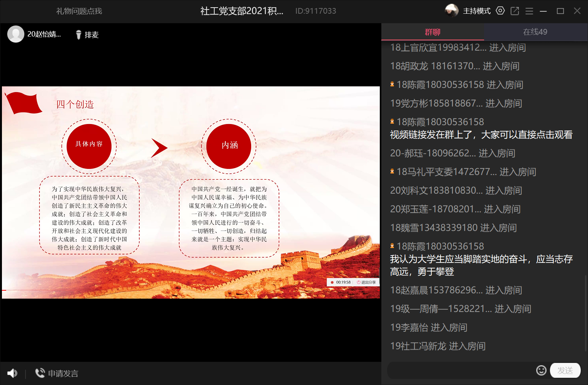Click the host profile avatar in title bar

tap(452, 11)
